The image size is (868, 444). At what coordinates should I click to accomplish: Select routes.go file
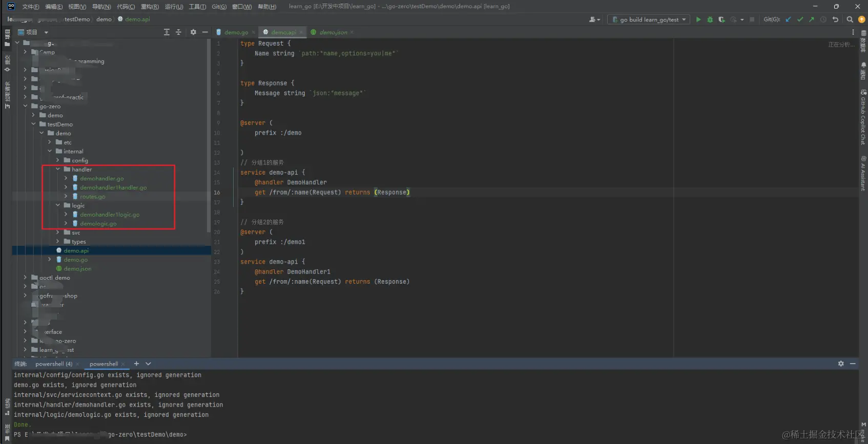coord(92,197)
